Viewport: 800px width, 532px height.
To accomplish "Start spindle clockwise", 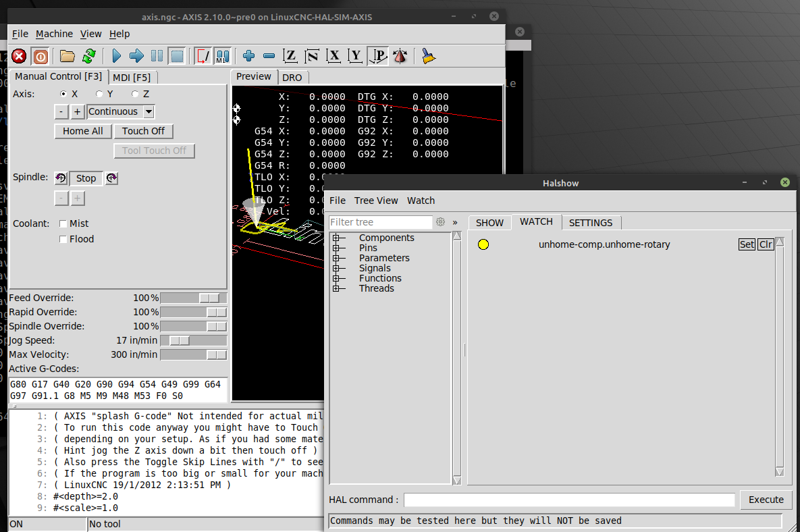I will coord(112,178).
